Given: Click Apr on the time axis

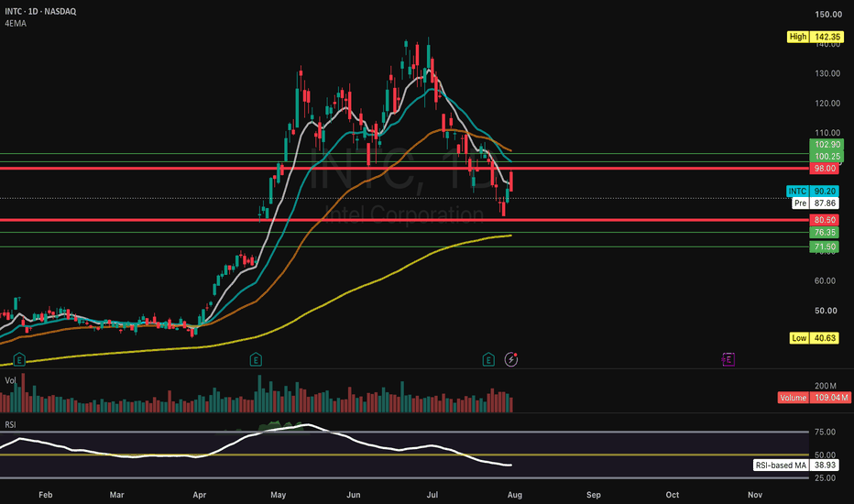Looking at the screenshot, I should [x=200, y=495].
